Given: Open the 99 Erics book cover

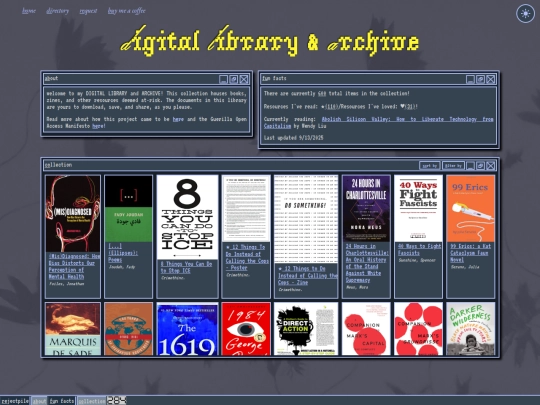Looking at the screenshot, I should (x=470, y=208).
